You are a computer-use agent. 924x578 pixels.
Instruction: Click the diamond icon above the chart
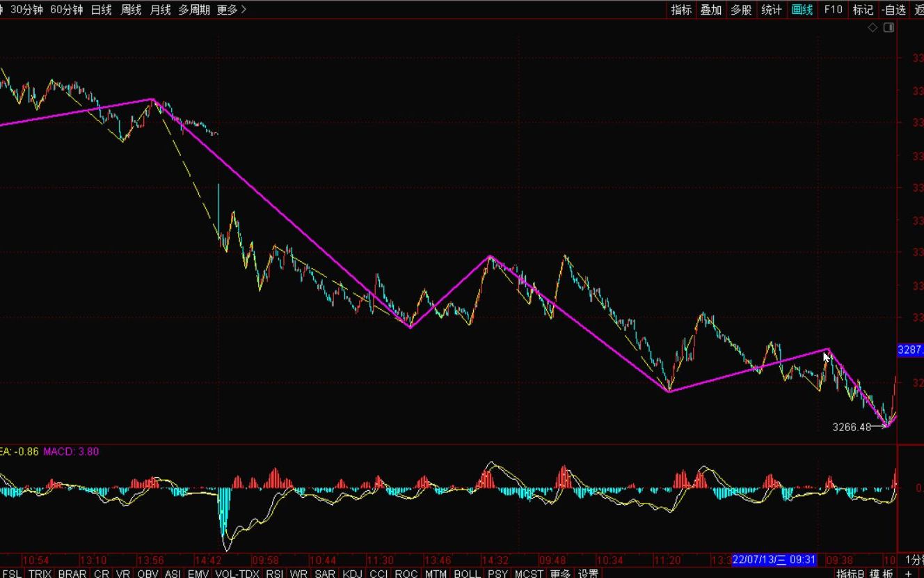click(873, 28)
